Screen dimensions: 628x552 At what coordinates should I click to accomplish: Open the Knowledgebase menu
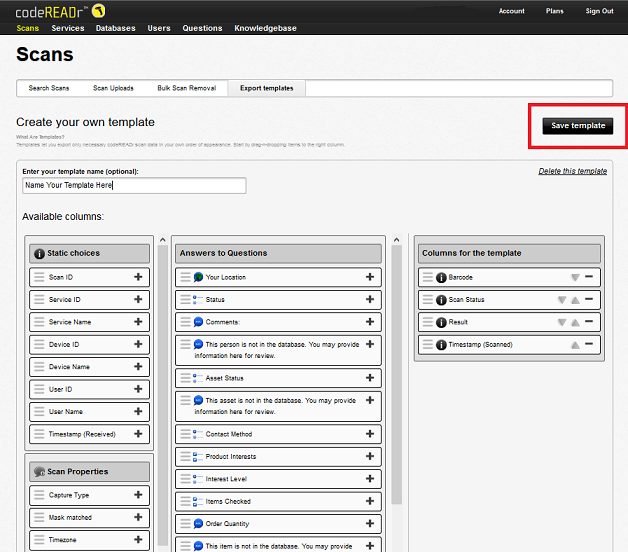click(x=265, y=28)
